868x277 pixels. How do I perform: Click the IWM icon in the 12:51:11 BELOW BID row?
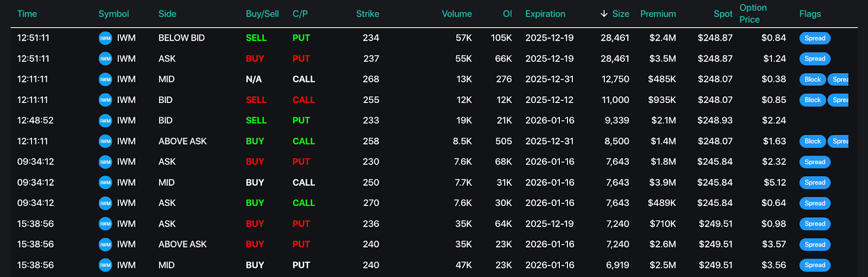[105, 38]
